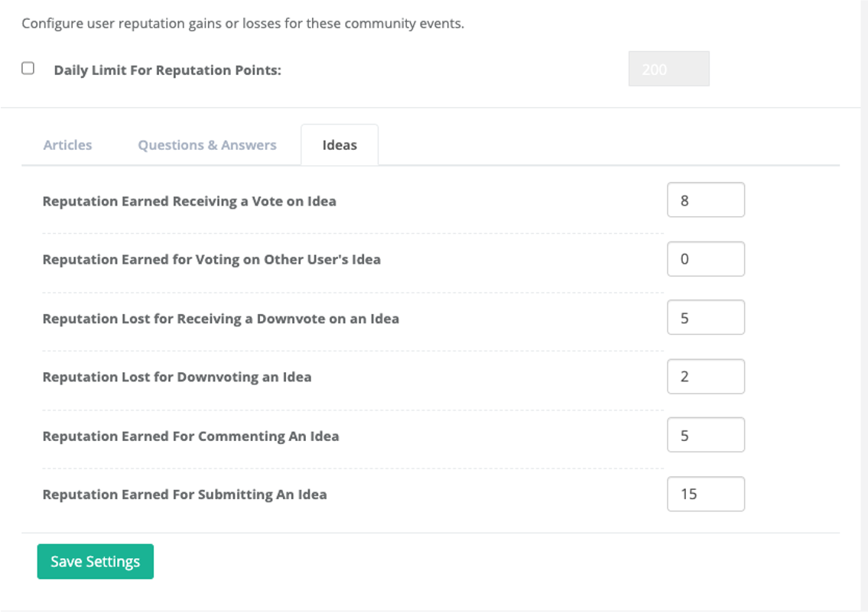Click the 'Reputation Earned For Submitting An Idea' label

point(184,495)
